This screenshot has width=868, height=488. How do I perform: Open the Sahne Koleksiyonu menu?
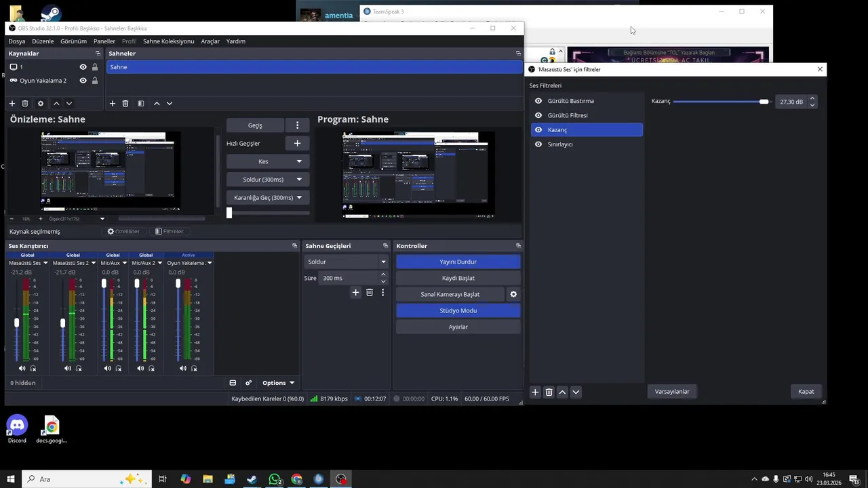pyautogui.click(x=168, y=41)
